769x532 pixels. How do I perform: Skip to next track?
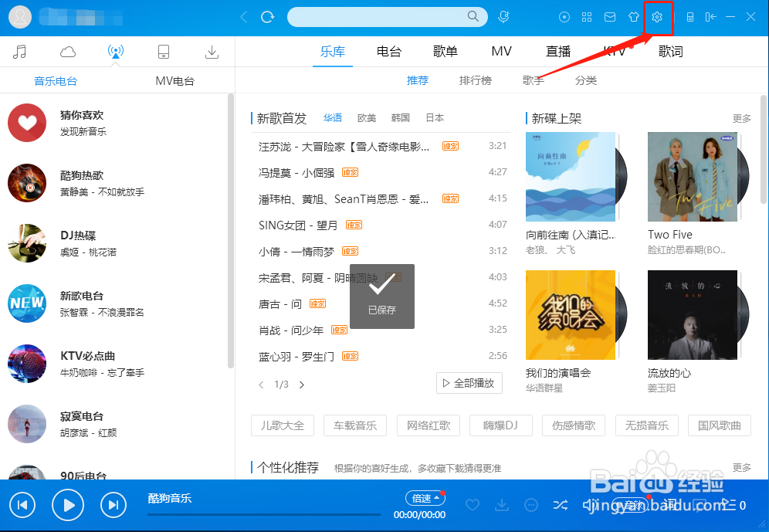click(x=113, y=505)
